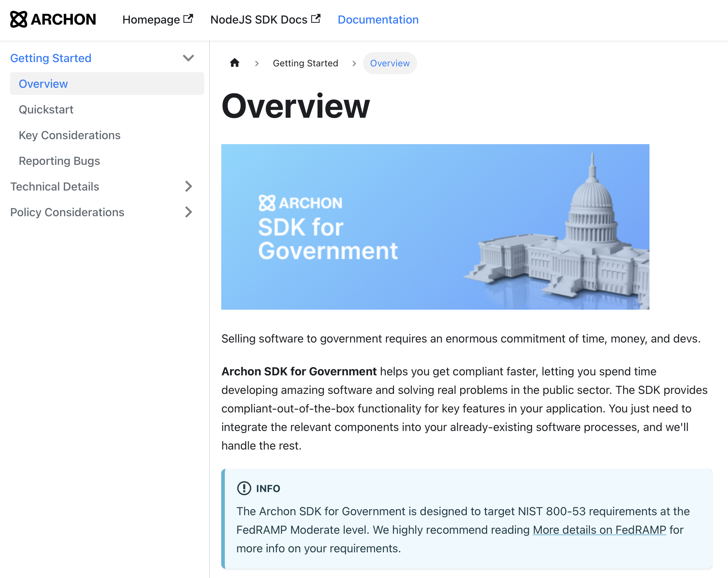
Task: Open Key Considerations page
Action: coord(70,135)
